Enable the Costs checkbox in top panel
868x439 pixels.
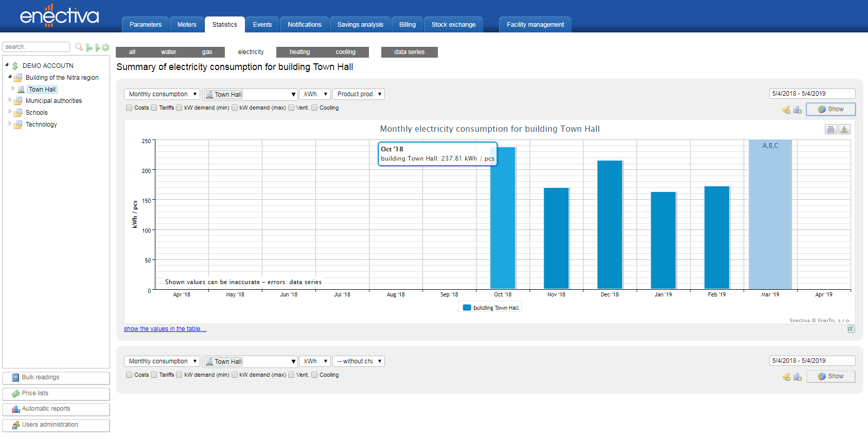point(129,108)
